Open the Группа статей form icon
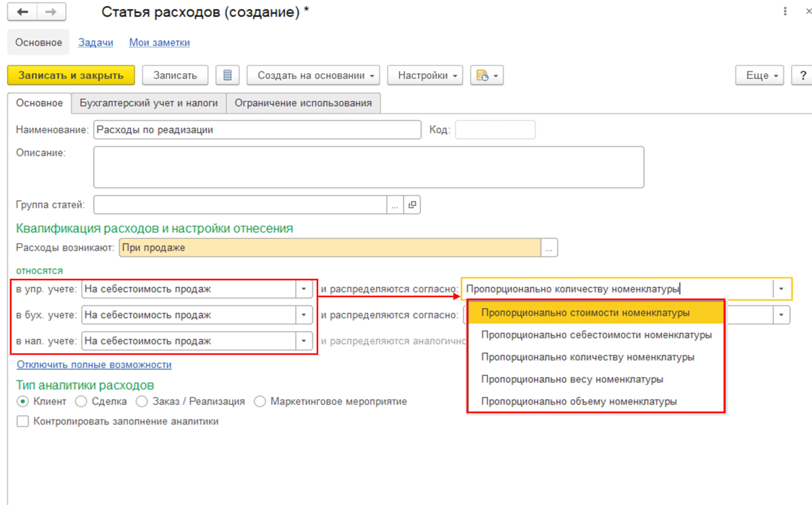 pyautogui.click(x=412, y=204)
